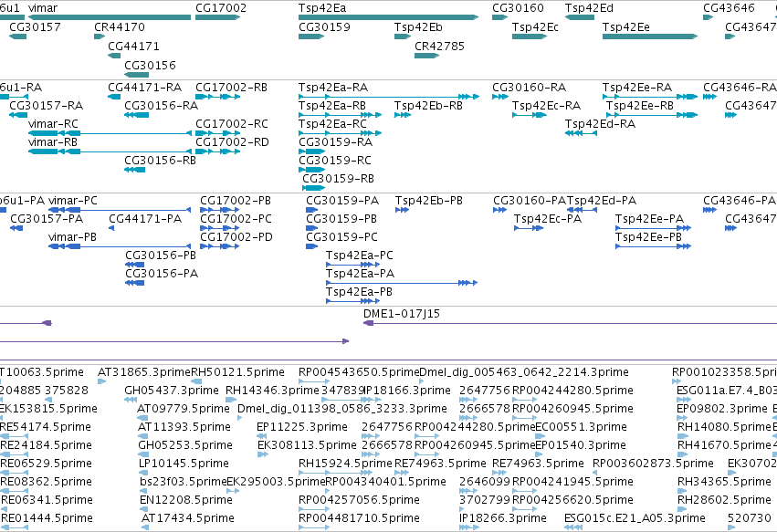Select the CG30159-RA transcript

pos(311,151)
